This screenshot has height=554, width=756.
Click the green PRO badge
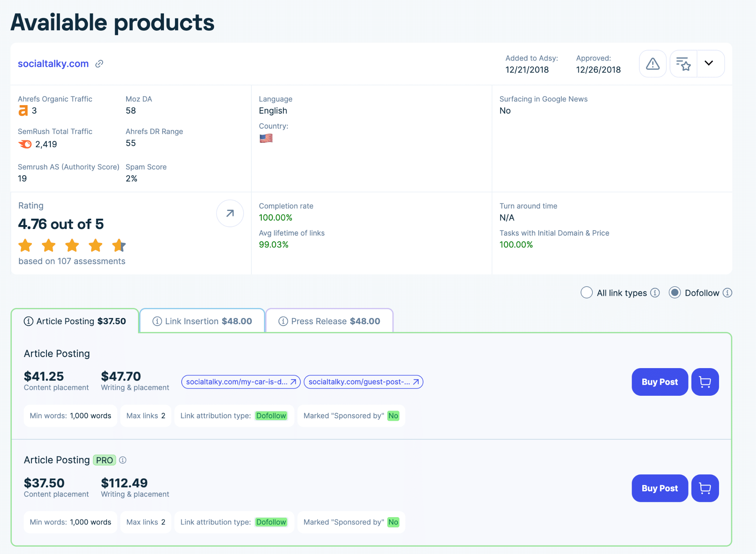pyautogui.click(x=104, y=460)
